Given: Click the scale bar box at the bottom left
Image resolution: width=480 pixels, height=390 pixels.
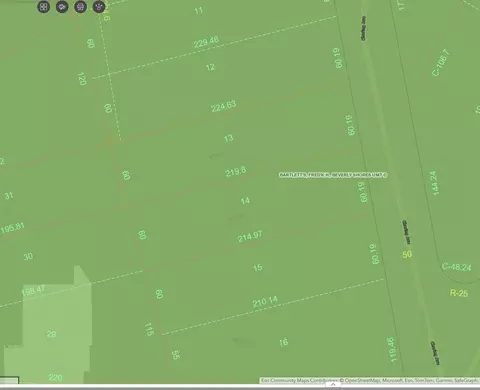Looking at the screenshot, I should [9, 380].
